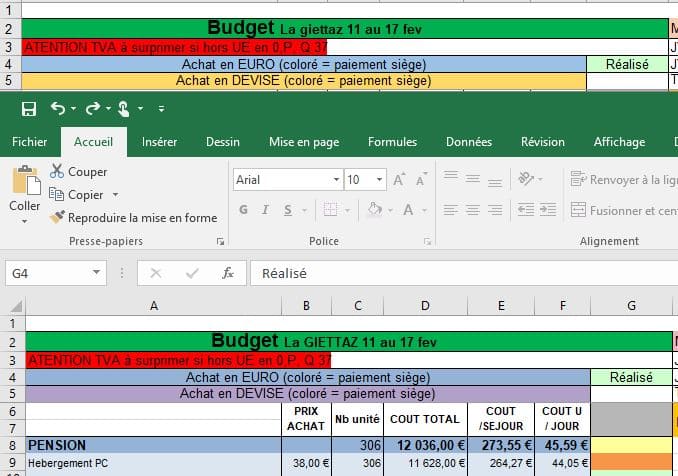Toggle align text right
This screenshot has height=476, width=678.
point(495,210)
